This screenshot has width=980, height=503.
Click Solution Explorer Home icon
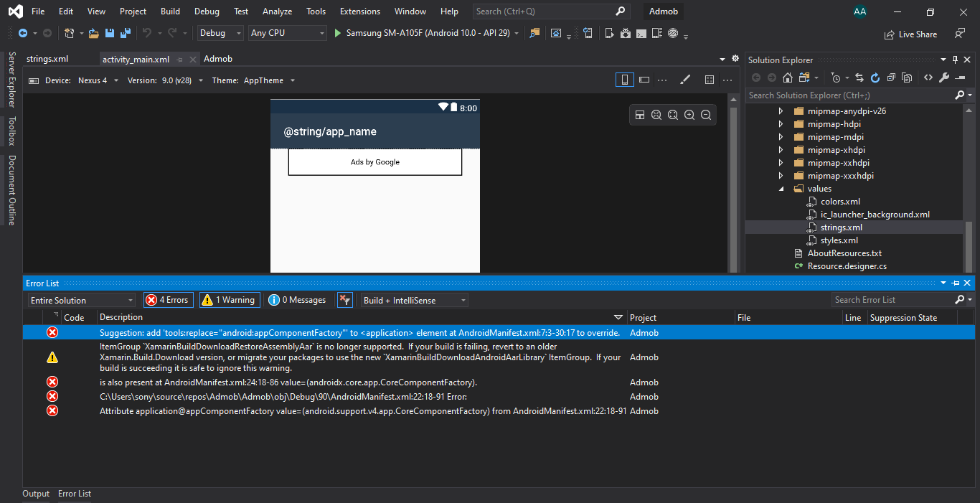tap(788, 77)
